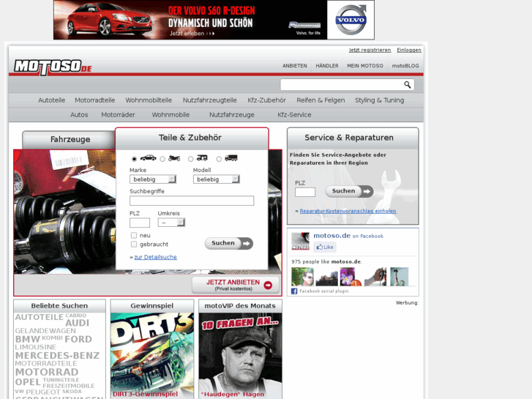Screen dimensions: 532x399
Task: Open Styling & Tuning category
Action: point(379,100)
